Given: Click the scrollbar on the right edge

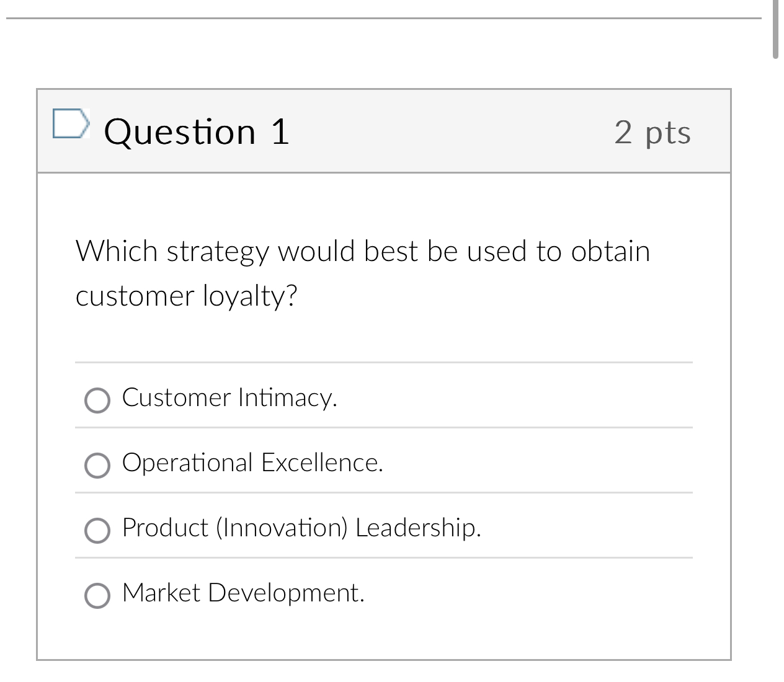Looking at the screenshot, I should point(777,28).
